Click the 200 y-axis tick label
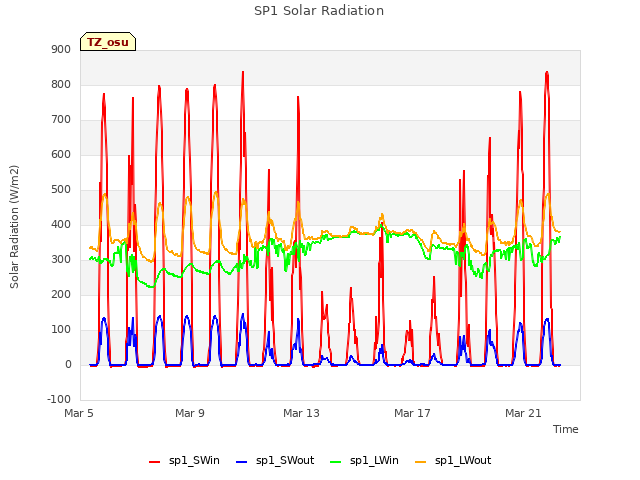The width and height of the screenshot is (640, 480). pyautogui.click(x=61, y=295)
